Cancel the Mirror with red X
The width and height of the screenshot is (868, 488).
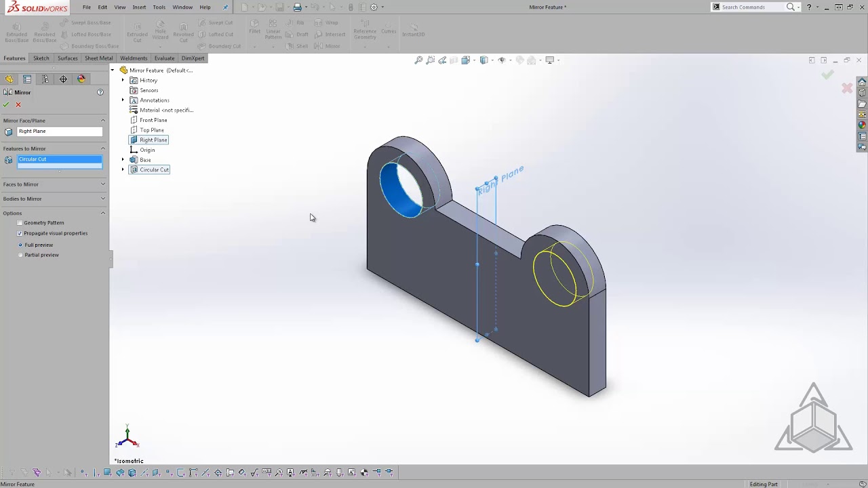click(x=18, y=104)
